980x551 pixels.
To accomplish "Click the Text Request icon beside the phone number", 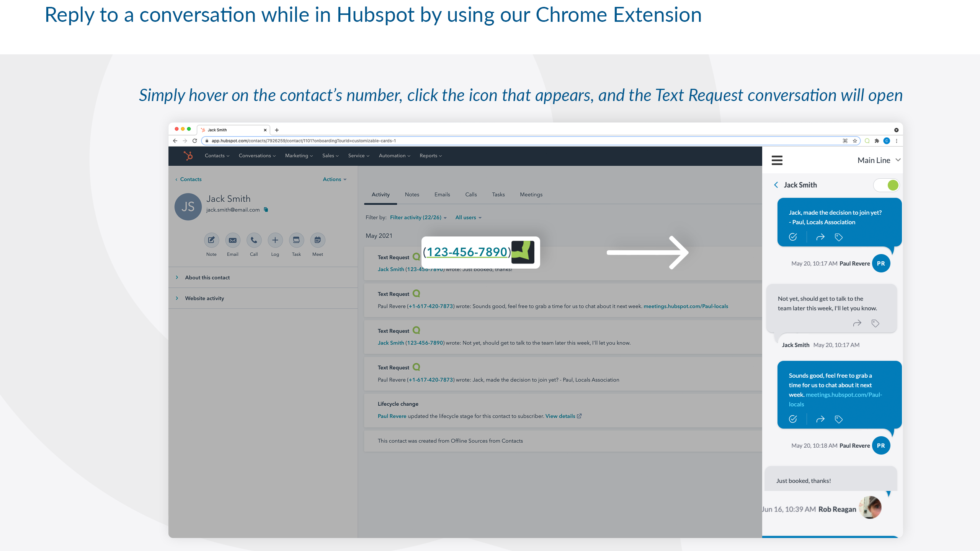I will point(523,253).
